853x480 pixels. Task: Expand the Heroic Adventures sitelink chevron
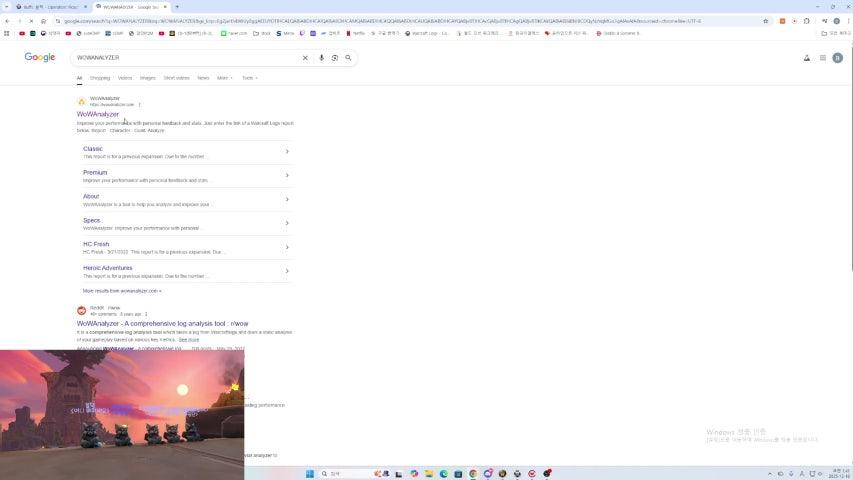pos(287,271)
